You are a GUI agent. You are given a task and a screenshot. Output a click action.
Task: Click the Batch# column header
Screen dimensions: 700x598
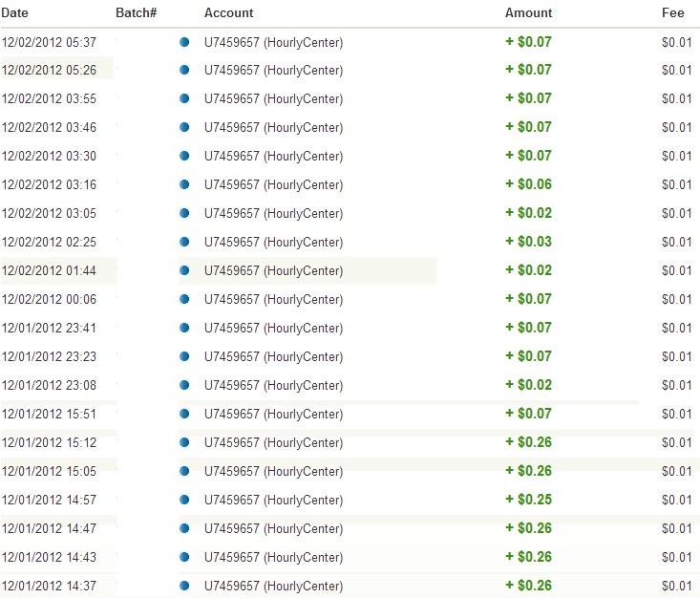pos(137,12)
